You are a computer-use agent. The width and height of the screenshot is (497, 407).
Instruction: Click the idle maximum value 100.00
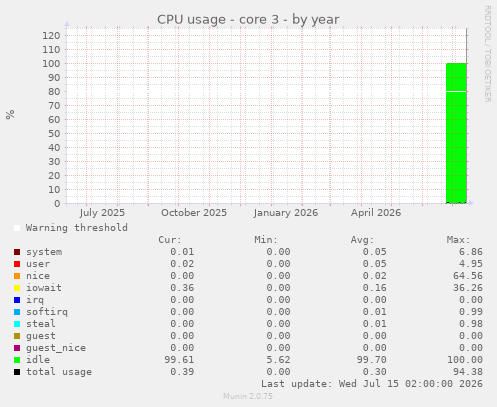(465, 360)
